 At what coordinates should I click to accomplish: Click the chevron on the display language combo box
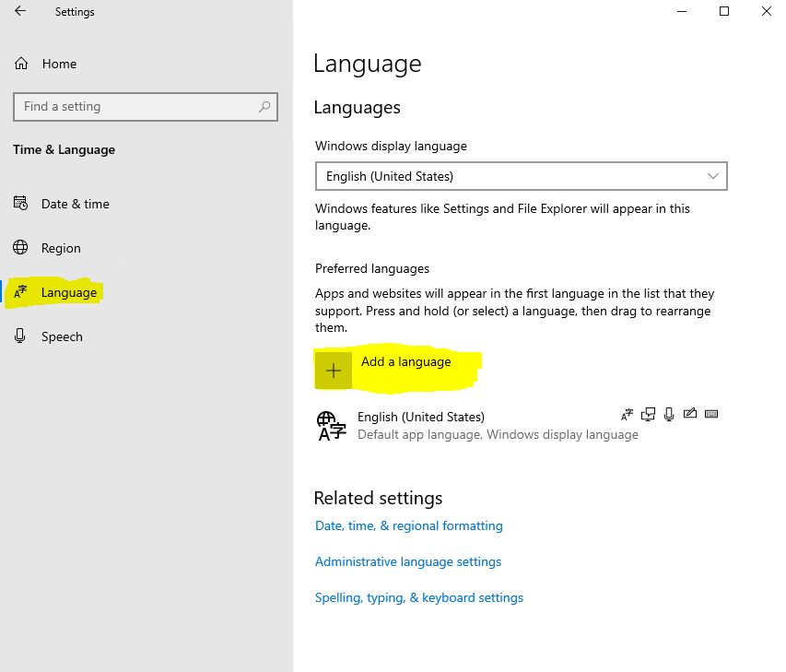click(713, 176)
